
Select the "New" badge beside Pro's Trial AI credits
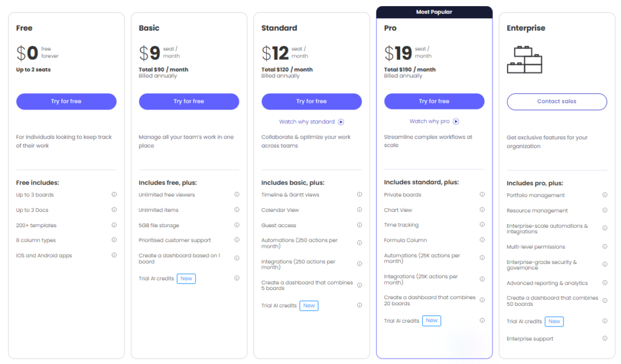click(431, 320)
